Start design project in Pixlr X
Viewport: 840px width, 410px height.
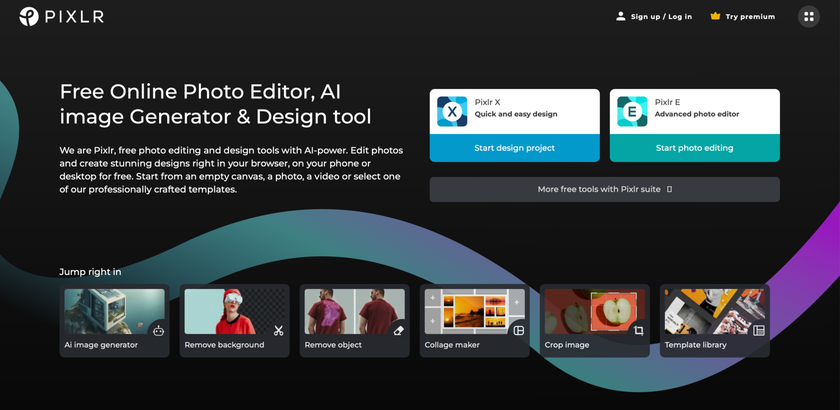[514, 148]
